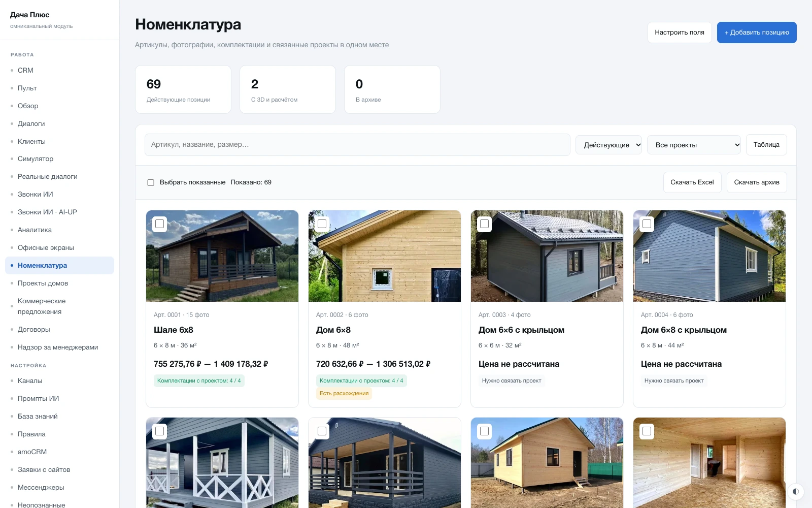Check the 'Выбрать показанные' checkbox
The width and height of the screenshot is (812, 508).
[x=151, y=182]
